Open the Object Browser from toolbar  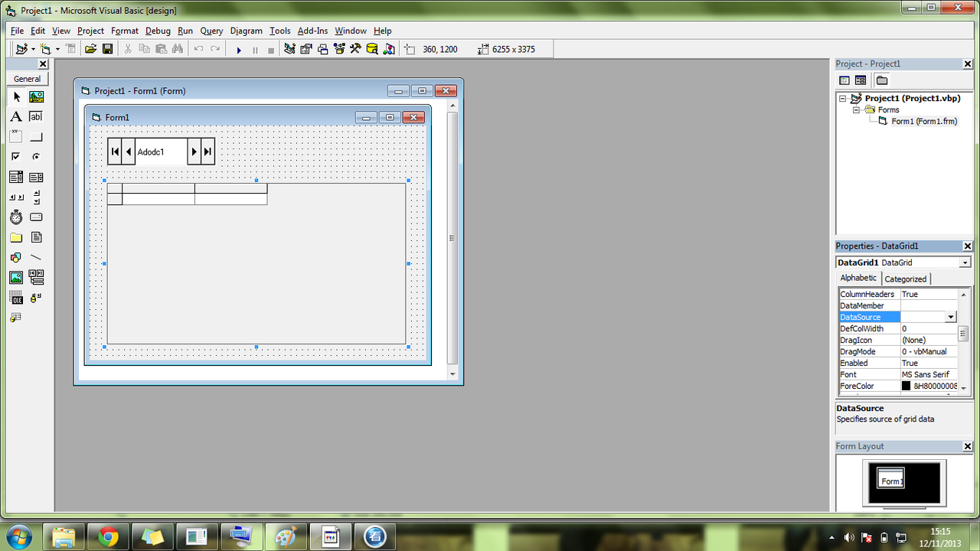339,49
